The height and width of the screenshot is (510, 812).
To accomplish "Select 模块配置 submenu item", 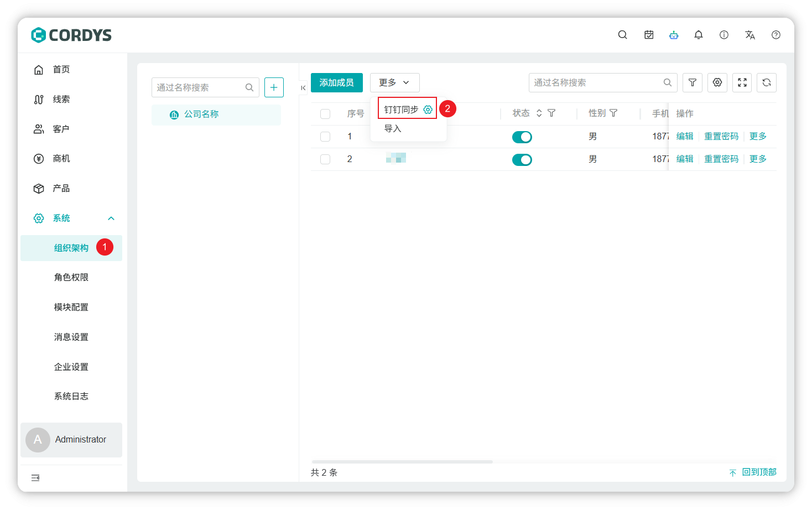I will 71,307.
